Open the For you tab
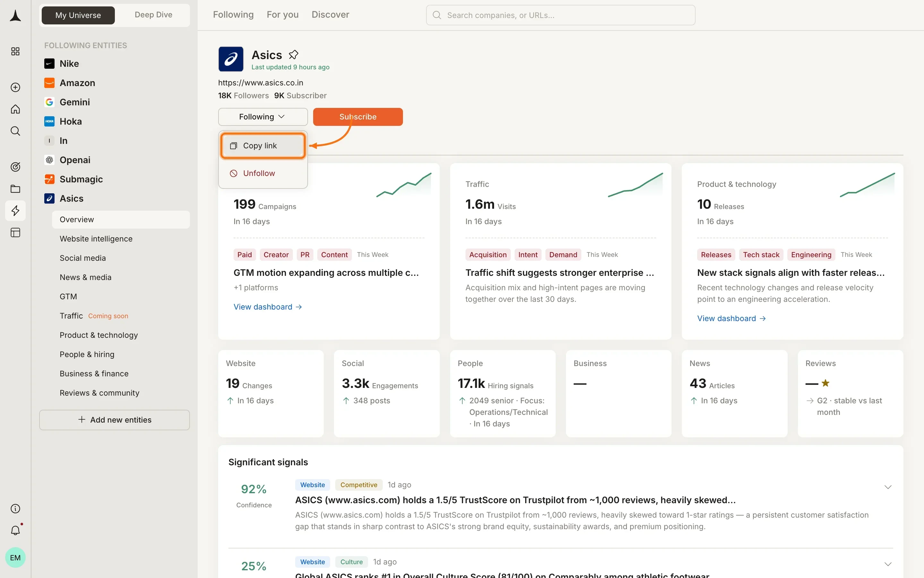924x578 pixels. (283, 14)
